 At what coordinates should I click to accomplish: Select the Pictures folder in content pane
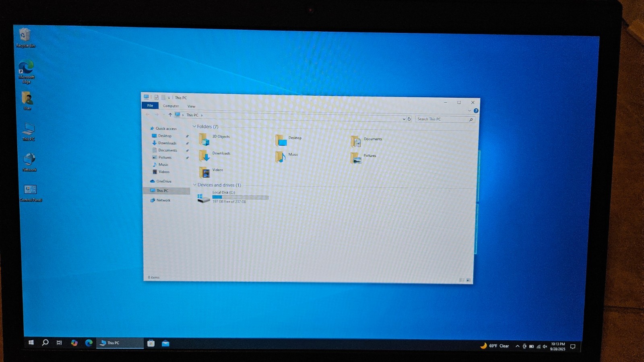[363, 158]
